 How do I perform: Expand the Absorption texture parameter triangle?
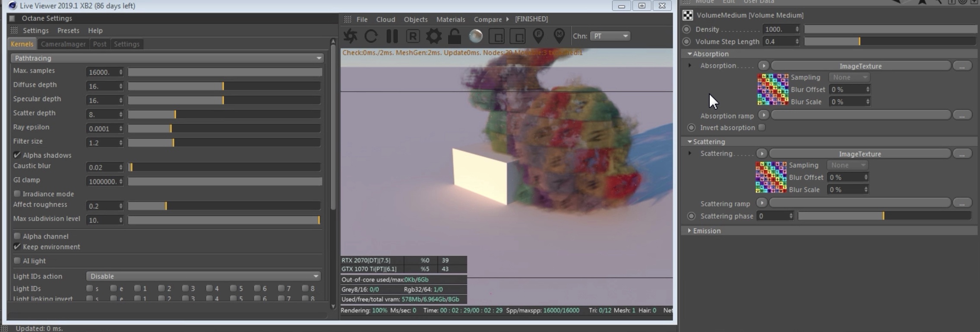pos(690,66)
